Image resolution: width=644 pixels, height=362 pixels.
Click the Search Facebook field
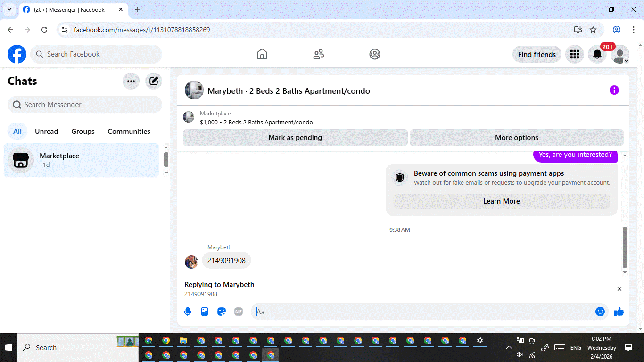(96, 54)
